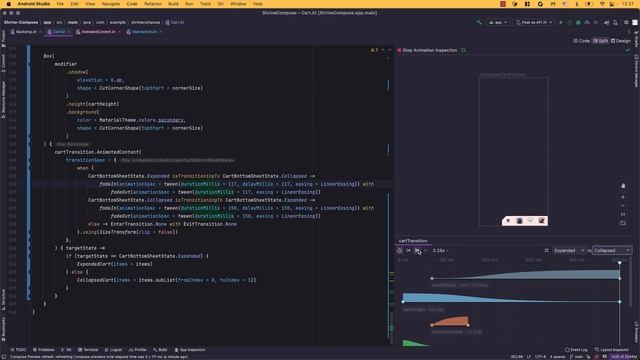Click the Shrine-Compose breadcrumb
Screen dimensions: 640x360
pyautogui.click(x=21, y=22)
